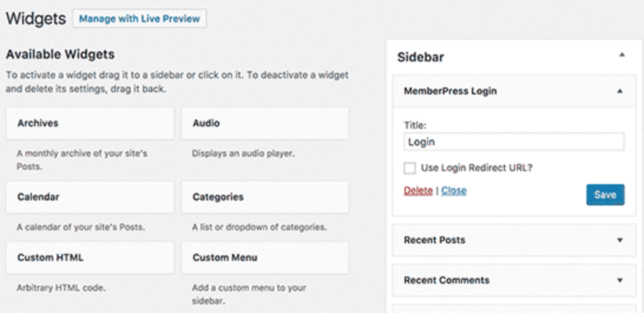Click the Save button

(x=604, y=195)
